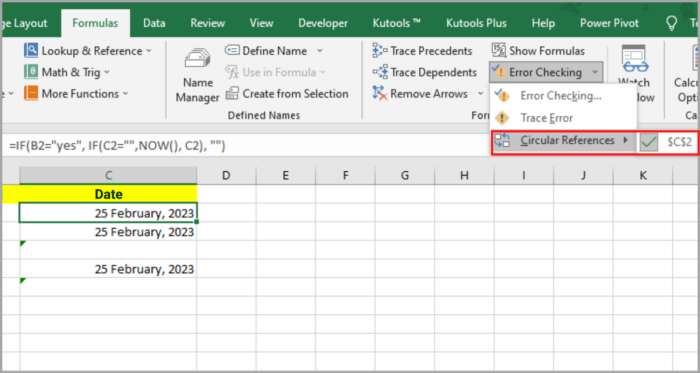Click the Trace Precedents icon
This screenshot has height=373, width=700.
(380, 51)
